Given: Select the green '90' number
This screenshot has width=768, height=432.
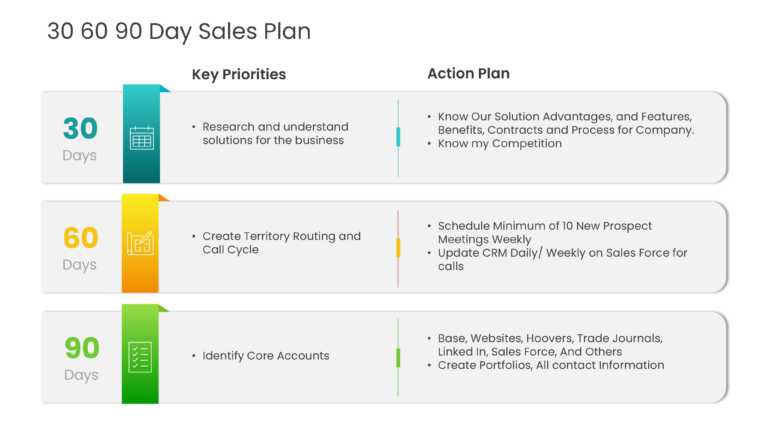Looking at the screenshot, I should pos(81,348).
